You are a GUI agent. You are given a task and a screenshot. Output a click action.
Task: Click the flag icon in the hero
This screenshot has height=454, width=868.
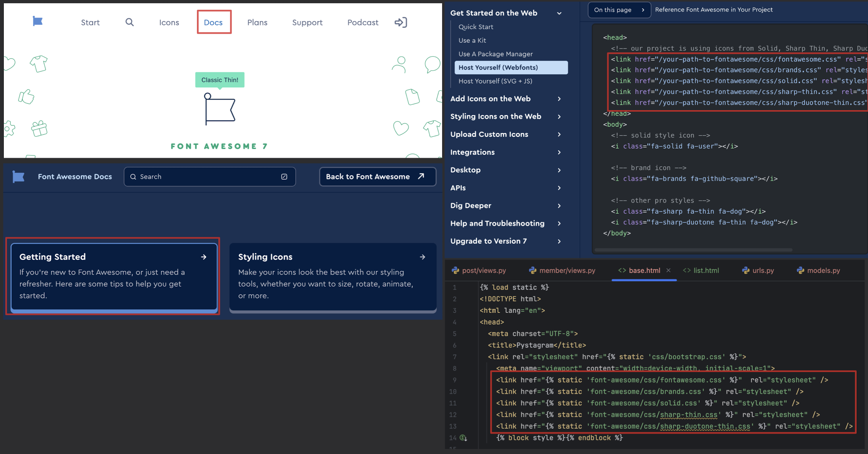pos(220,109)
